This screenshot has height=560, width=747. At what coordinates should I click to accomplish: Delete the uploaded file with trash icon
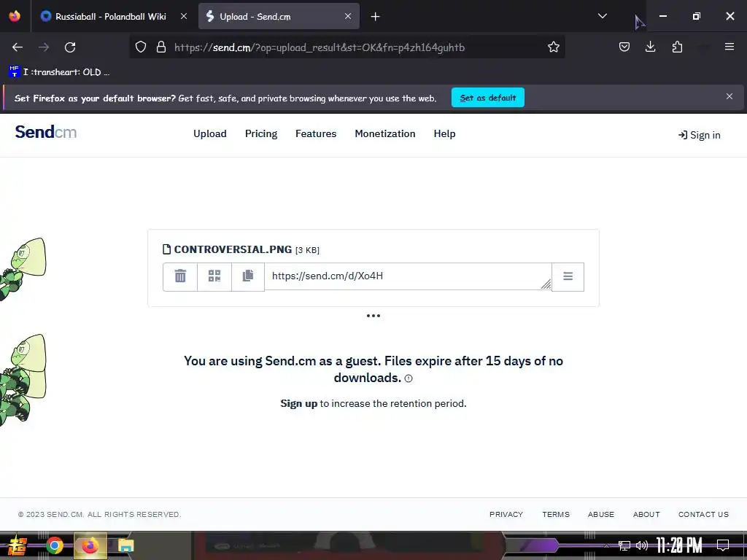tap(180, 276)
